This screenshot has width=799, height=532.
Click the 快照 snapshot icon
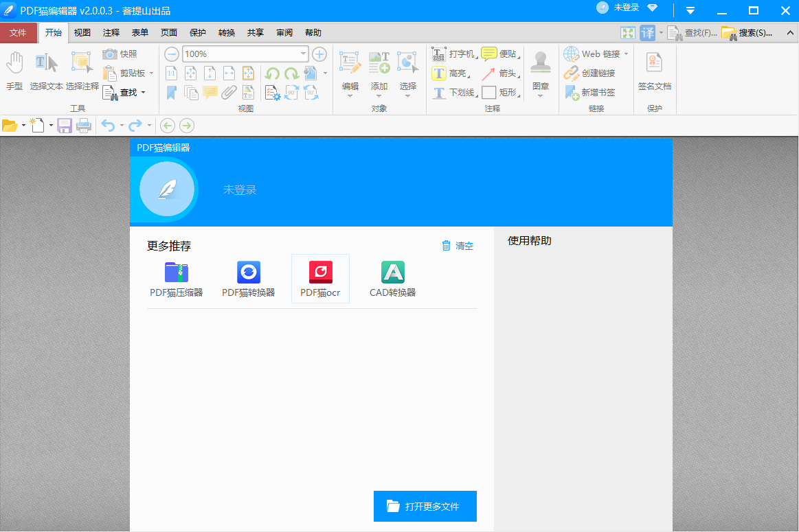point(120,53)
